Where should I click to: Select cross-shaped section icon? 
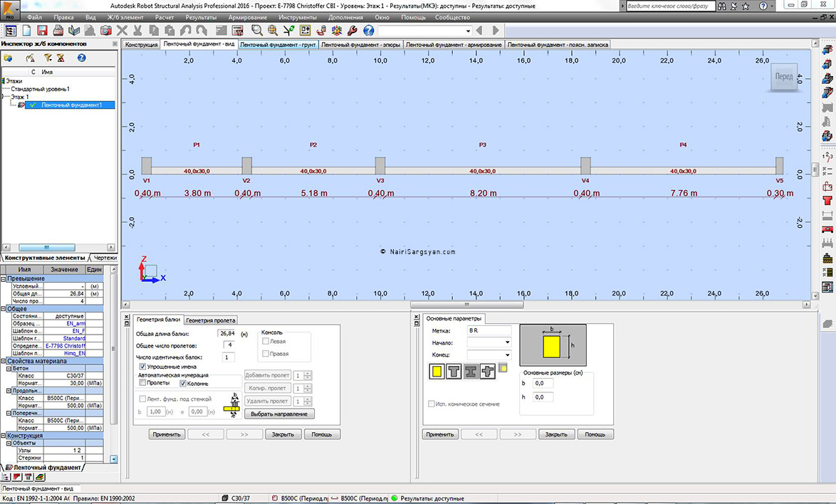pyautogui.click(x=487, y=372)
